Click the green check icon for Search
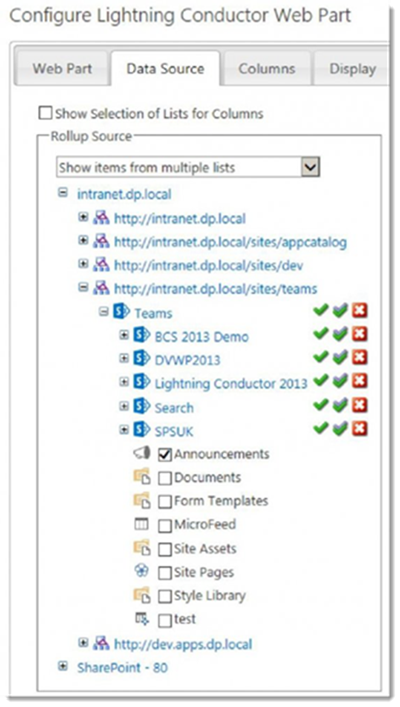400x707 pixels. (321, 404)
